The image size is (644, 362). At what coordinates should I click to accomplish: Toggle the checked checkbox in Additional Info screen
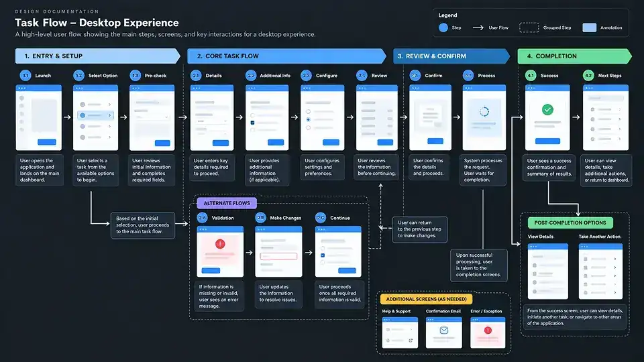(x=253, y=123)
